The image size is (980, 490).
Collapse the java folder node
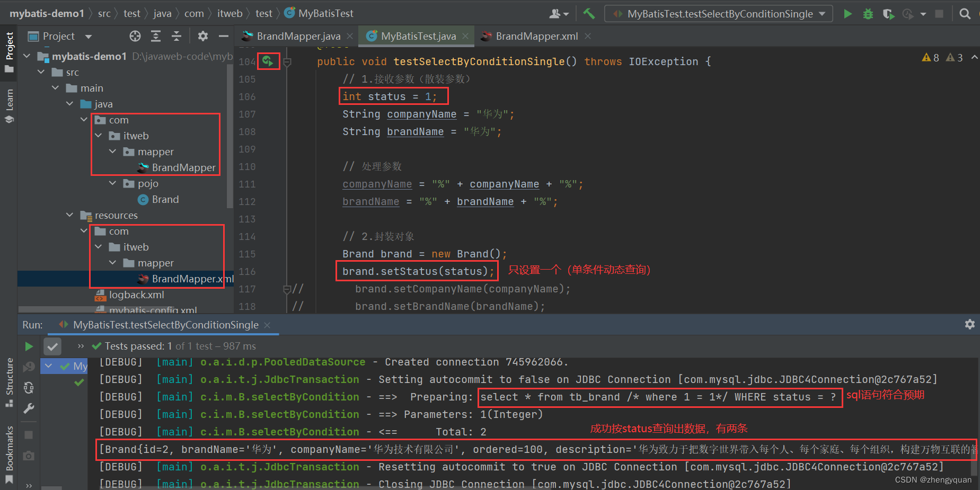pyautogui.click(x=69, y=104)
